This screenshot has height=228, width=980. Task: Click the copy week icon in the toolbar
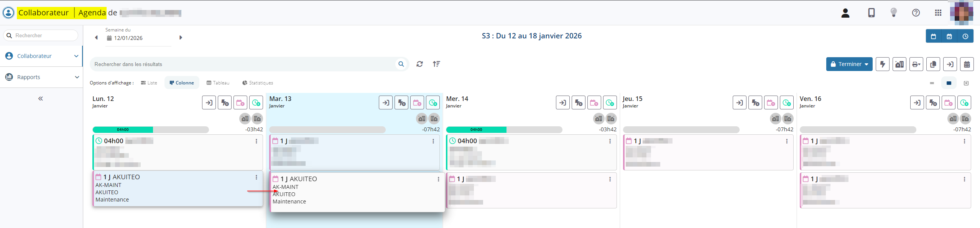coord(933,64)
